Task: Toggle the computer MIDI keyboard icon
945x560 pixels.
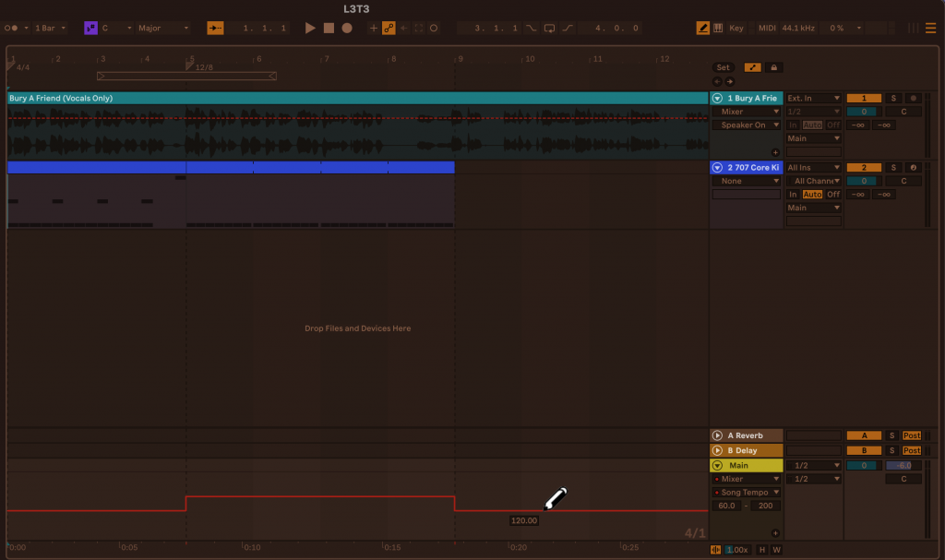Action: pos(718,29)
